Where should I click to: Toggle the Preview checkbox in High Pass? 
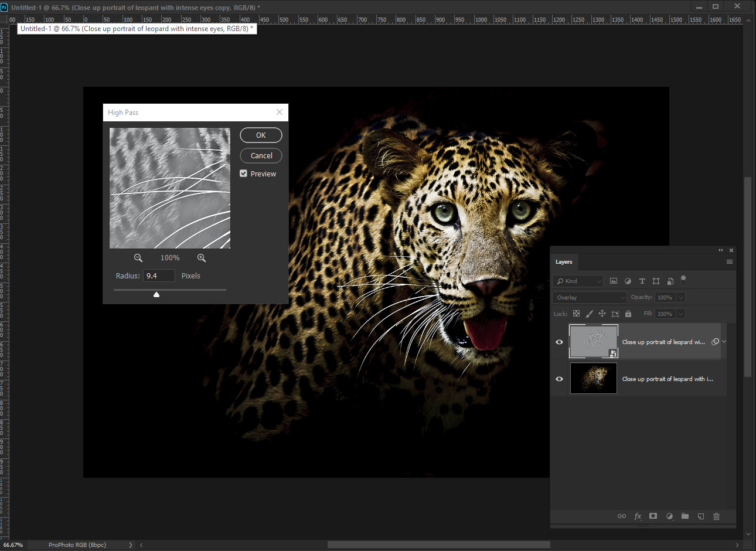243,174
